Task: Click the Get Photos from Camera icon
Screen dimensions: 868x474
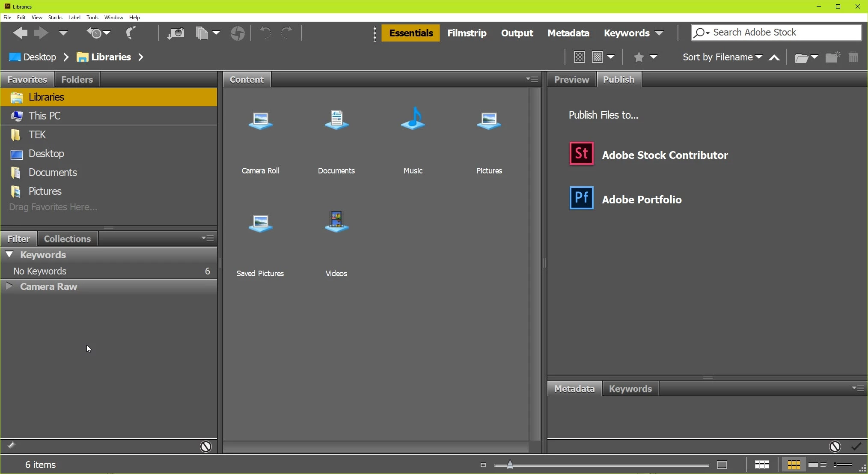Action: (176, 33)
